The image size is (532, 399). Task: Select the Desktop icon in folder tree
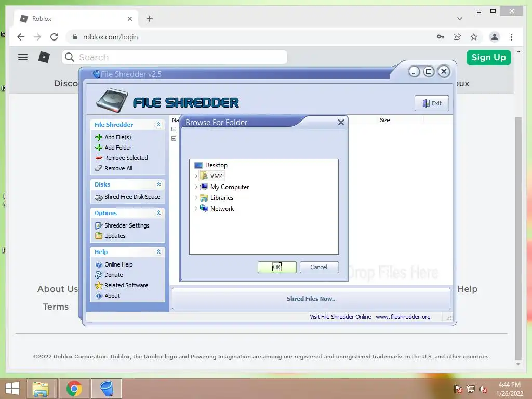click(198, 165)
